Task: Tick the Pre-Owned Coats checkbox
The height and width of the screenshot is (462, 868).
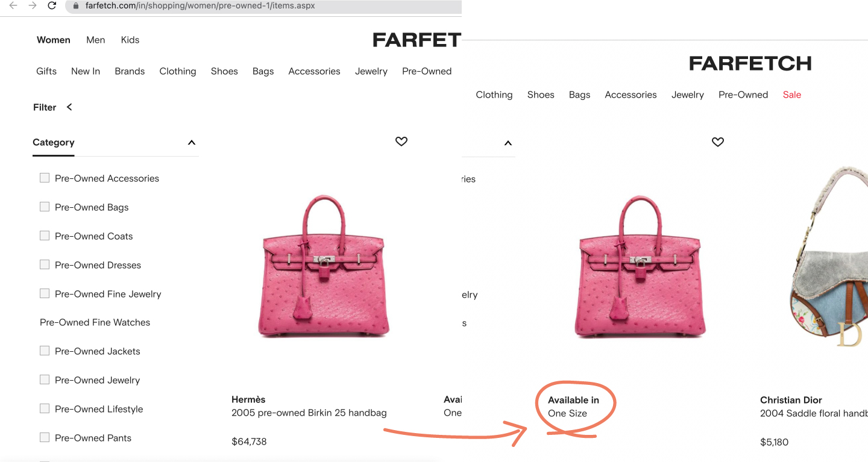Action: (45, 236)
